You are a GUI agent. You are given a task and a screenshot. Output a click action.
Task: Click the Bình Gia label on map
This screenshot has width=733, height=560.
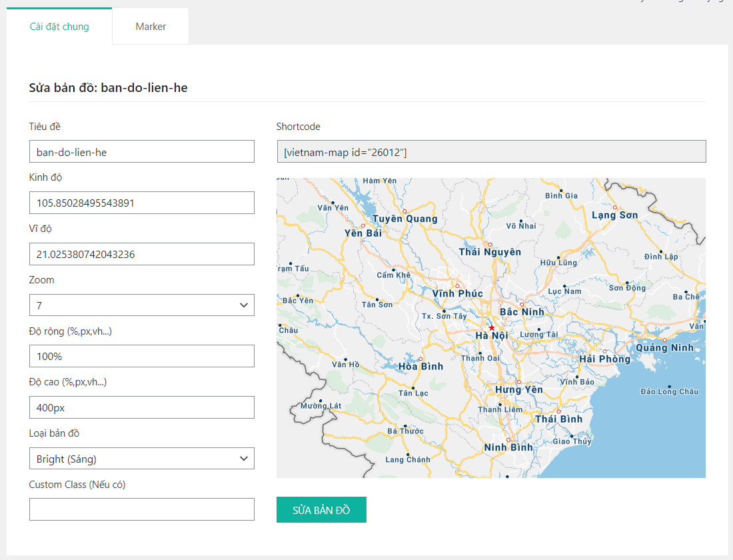pos(562,195)
